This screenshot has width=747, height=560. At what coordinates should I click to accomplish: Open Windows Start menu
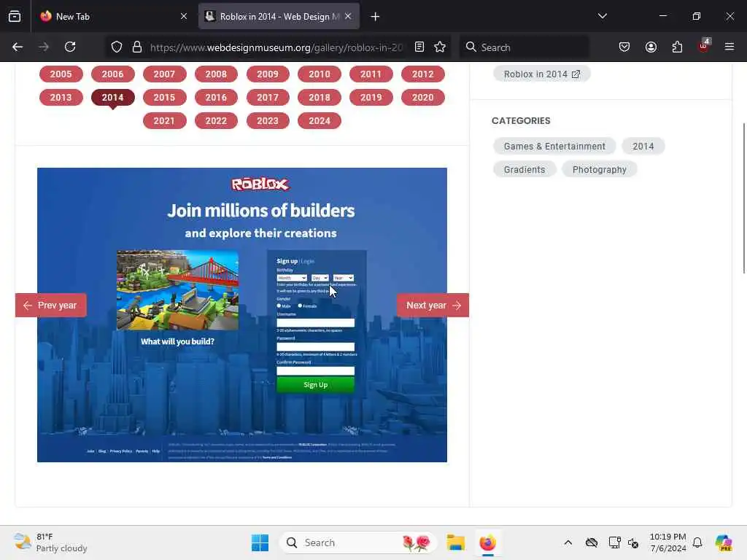(260, 542)
